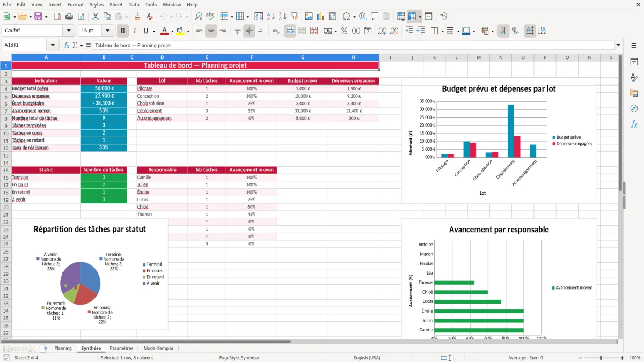
Task: Open the sidebar Styles panel icon
Action: pos(634,78)
